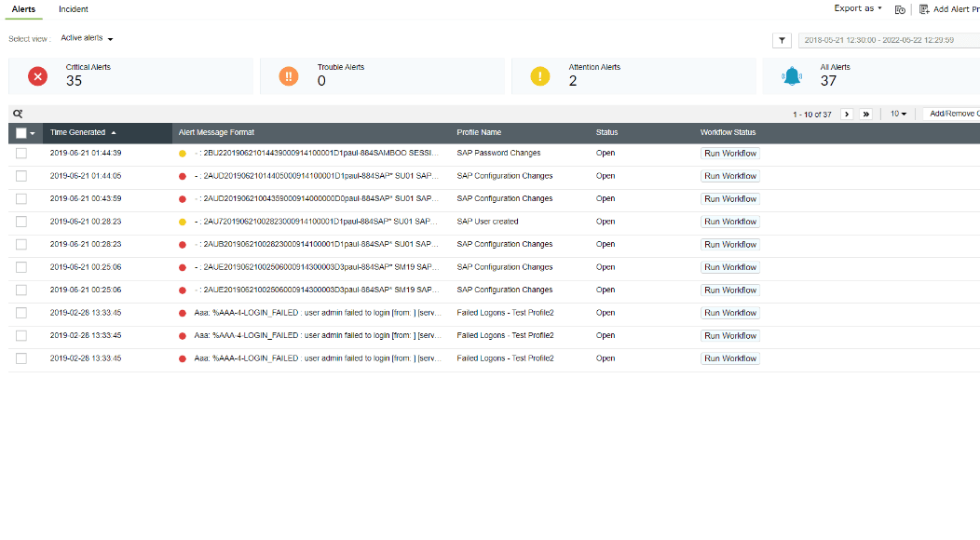Click the Add Alert Profile icon
Screen dimensions: 980x540
pyautogui.click(x=924, y=9)
